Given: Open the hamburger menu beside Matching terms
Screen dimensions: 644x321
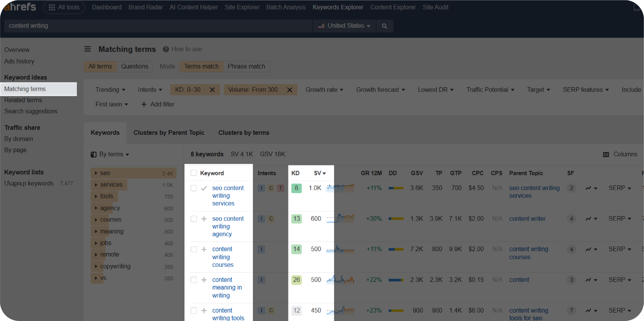Looking at the screenshot, I should click(88, 49).
